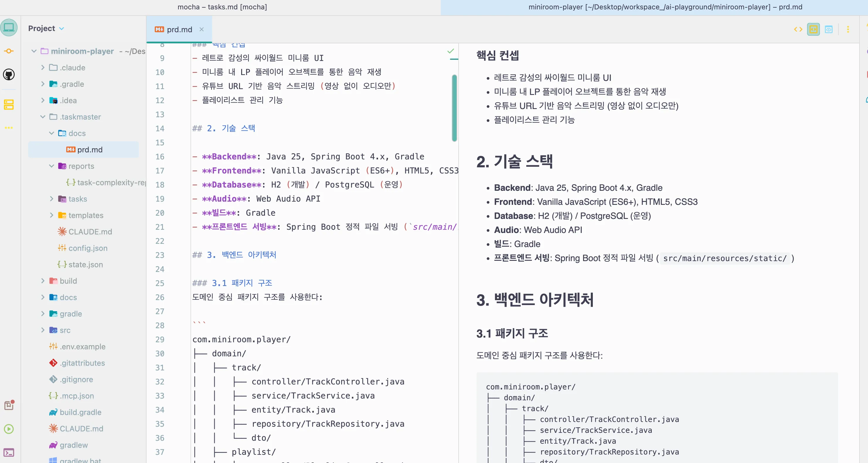Open state.json from the project tree

(86, 265)
